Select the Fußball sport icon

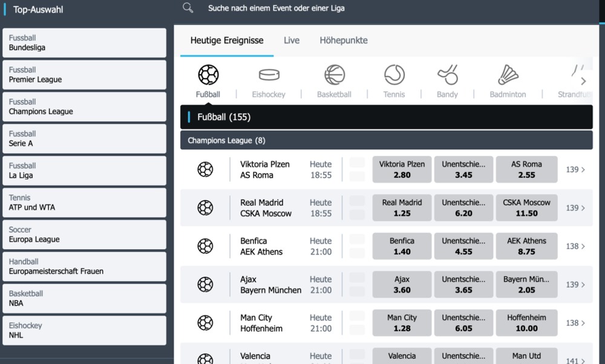[208, 75]
